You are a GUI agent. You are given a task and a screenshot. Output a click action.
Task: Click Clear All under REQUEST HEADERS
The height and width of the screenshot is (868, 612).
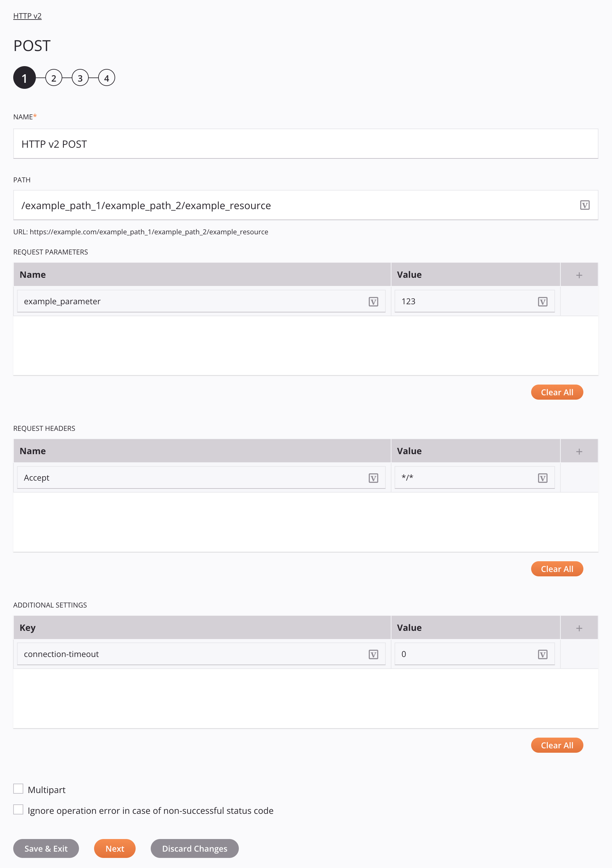click(x=557, y=569)
